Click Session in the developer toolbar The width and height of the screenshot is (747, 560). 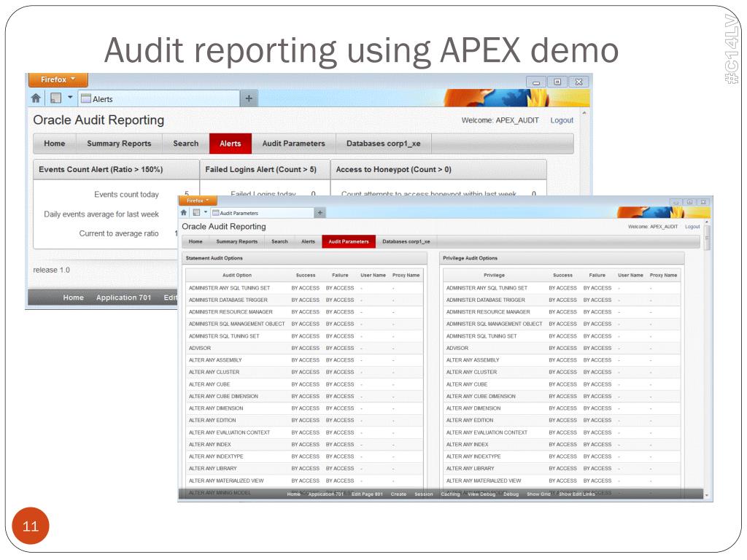pyautogui.click(x=424, y=494)
